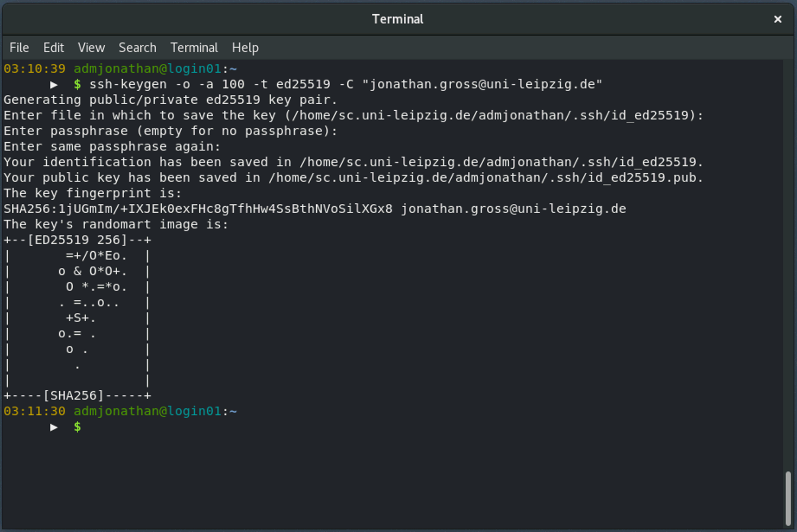Click 'Enter same passphrase again:' line
797x532 pixels.
112,147
